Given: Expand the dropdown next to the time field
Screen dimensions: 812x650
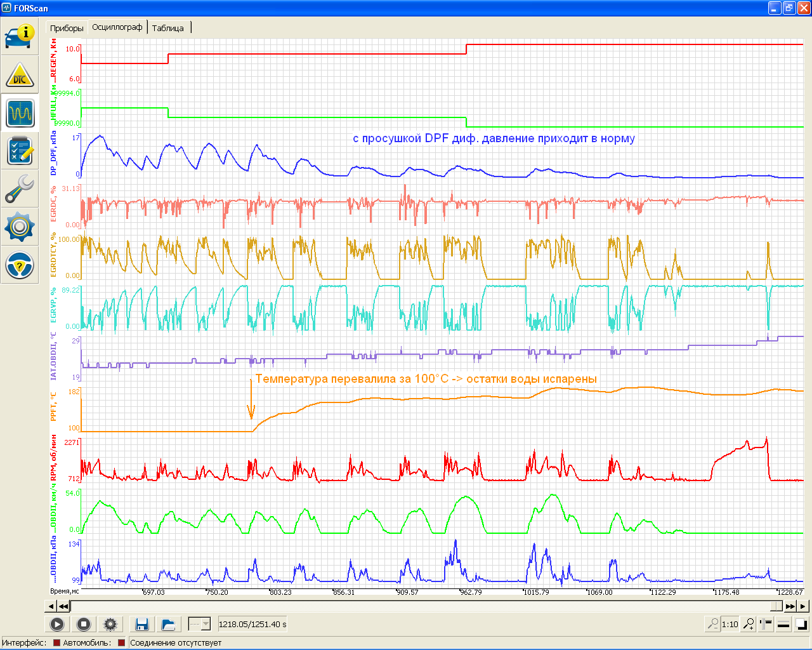Looking at the screenshot, I should click(x=206, y=625).
